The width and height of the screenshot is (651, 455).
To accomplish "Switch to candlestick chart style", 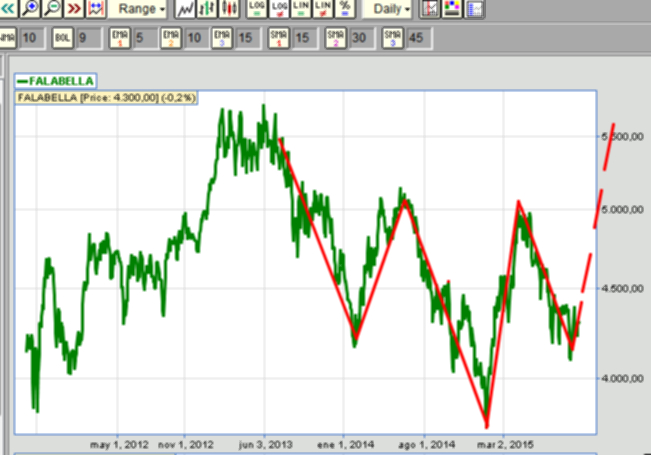I will 229,8.
